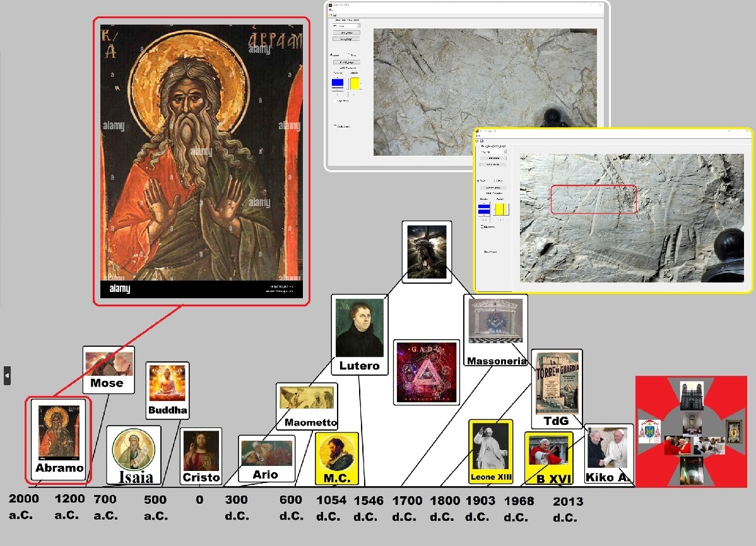
Task: Open the Abramo thumbnail card on the timeline
Action: (58, 439)
